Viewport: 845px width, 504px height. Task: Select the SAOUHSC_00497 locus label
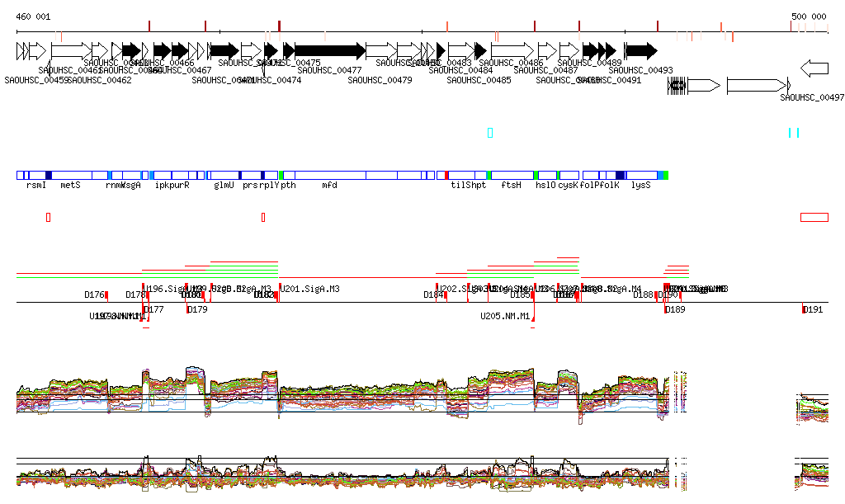(812, 97)
